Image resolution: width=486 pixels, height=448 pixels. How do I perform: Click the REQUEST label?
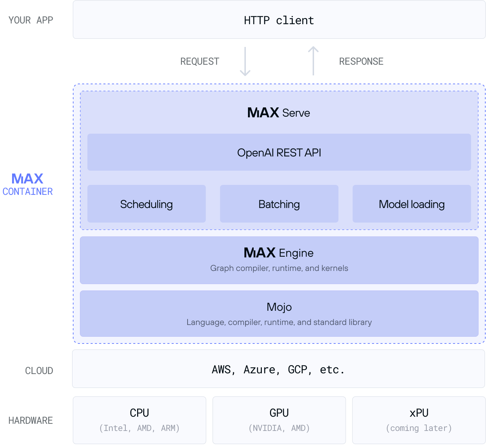200,62
